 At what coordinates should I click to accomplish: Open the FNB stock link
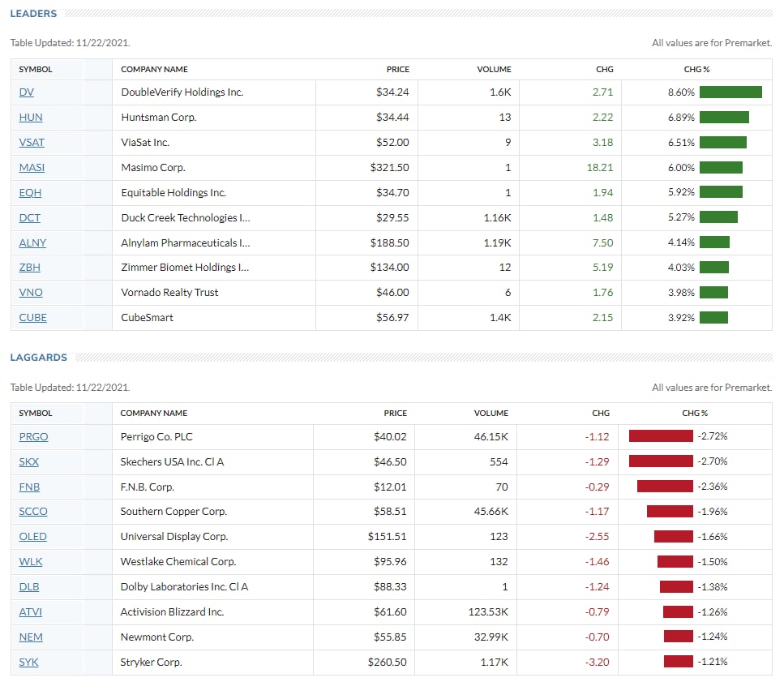(29, 487)
